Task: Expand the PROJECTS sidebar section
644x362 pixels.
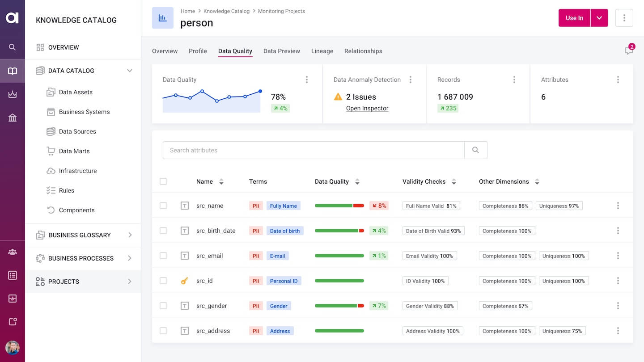Action: pos(130,282)
